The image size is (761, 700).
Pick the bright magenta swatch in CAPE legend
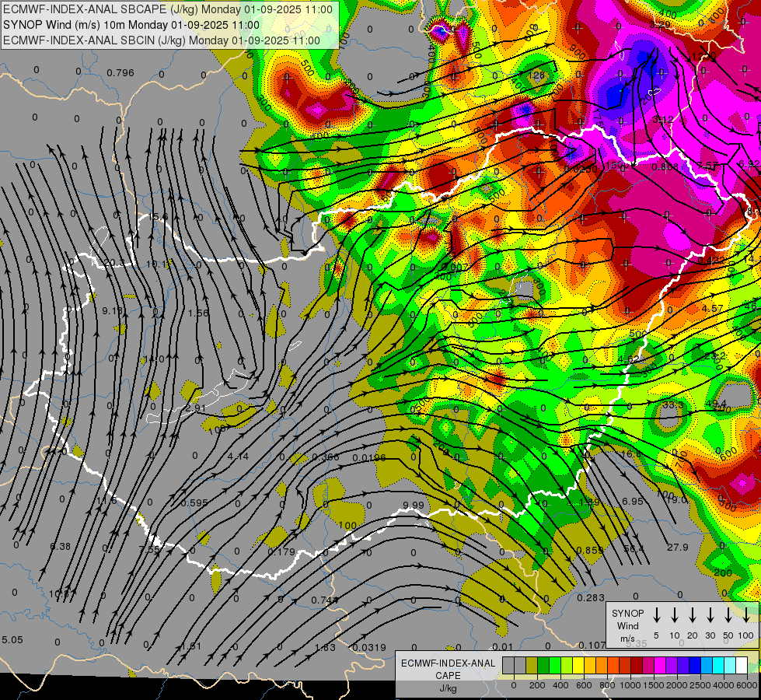660,666
